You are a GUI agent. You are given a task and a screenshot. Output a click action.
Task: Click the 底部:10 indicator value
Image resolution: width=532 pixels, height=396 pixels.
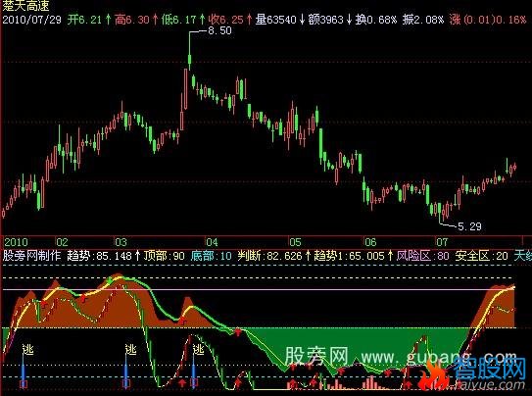(x=211, y=255)
